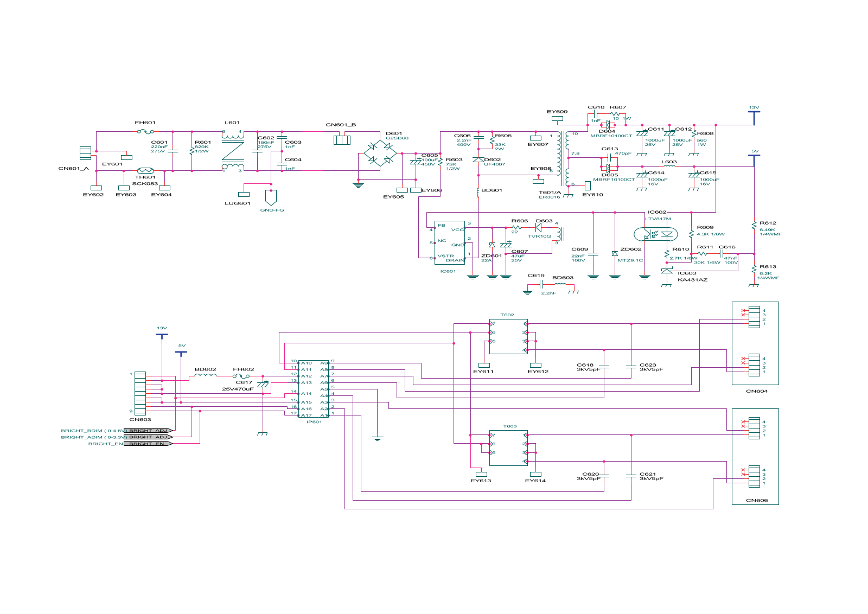Viewport: 868px width, 614px height.
Task: Click the BRIGHT_EN off-page port
Action: click(x=148, y=444)
